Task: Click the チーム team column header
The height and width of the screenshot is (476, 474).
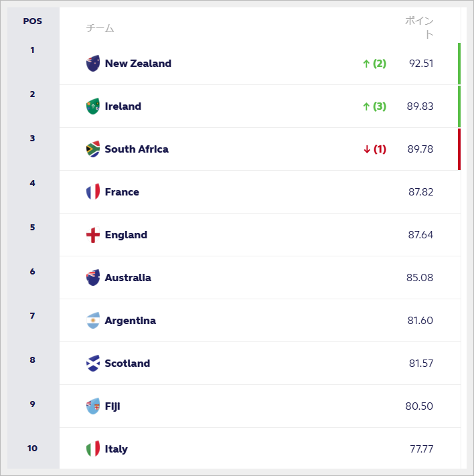Action: tap(100, 28)
